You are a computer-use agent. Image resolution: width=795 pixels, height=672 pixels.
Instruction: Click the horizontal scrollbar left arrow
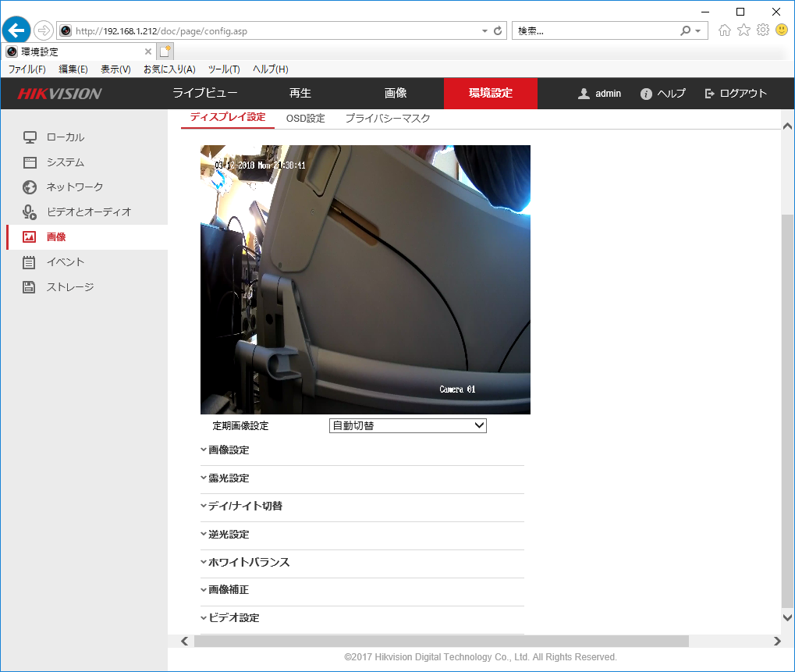coord(185,641)
